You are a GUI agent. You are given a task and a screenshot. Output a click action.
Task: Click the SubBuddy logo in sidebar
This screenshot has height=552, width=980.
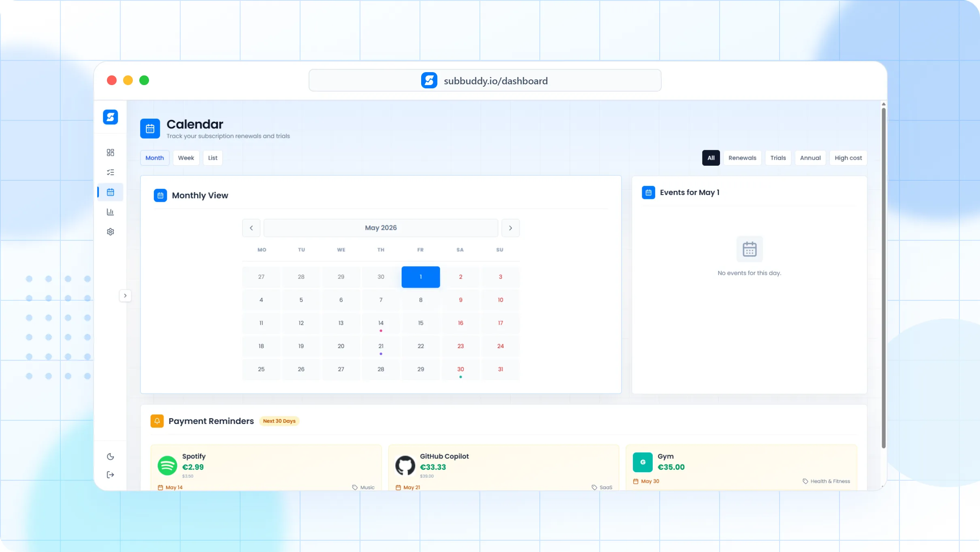(110, 117)
